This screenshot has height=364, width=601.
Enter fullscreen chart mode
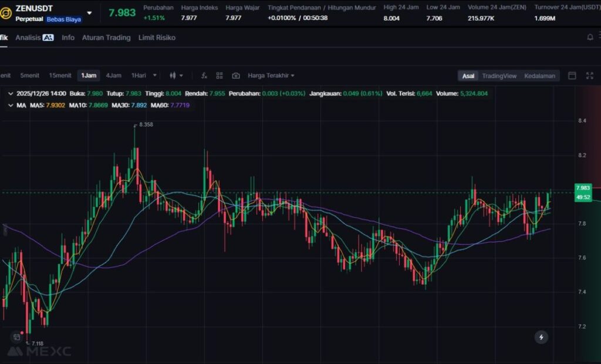point(589,76)
